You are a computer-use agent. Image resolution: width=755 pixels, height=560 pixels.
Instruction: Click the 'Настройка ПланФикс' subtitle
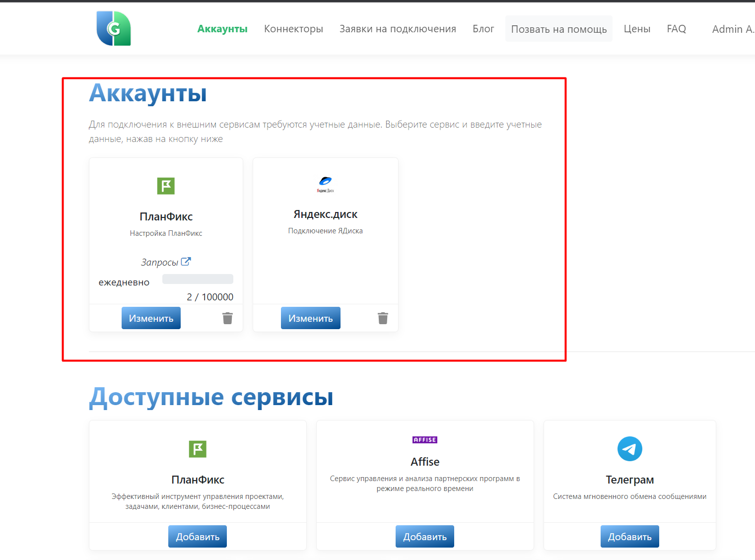click(x=166, y=233)
